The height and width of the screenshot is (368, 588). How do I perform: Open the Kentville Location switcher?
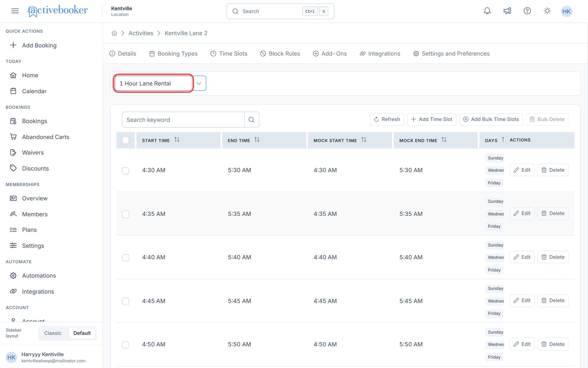[x=121, y=11]
